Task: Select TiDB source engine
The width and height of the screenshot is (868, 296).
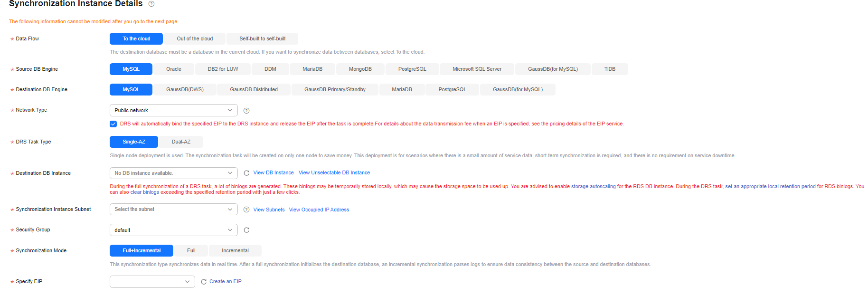Action: [x=610, y=69]
